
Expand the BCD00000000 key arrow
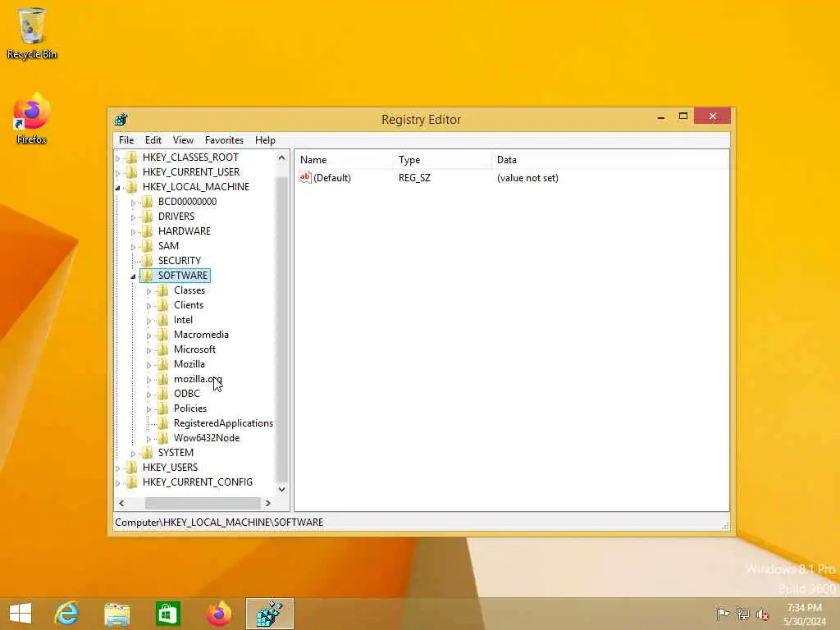pos(134,203)
